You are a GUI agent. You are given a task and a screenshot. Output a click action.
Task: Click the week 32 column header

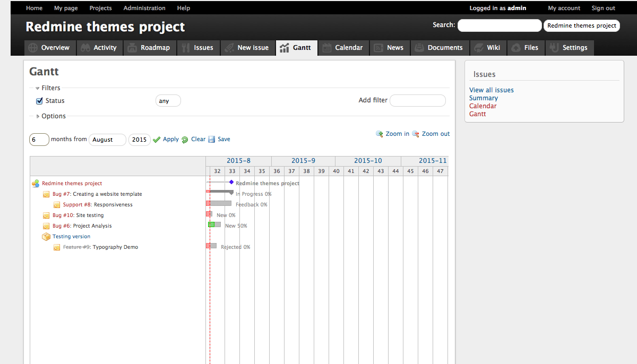click(x=217, y=171)
